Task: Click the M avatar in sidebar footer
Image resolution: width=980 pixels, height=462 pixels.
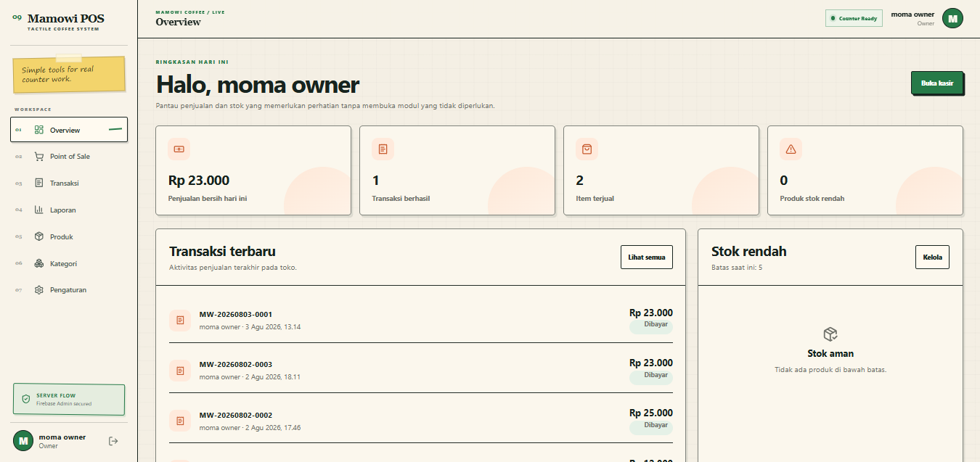Action: 23,440
